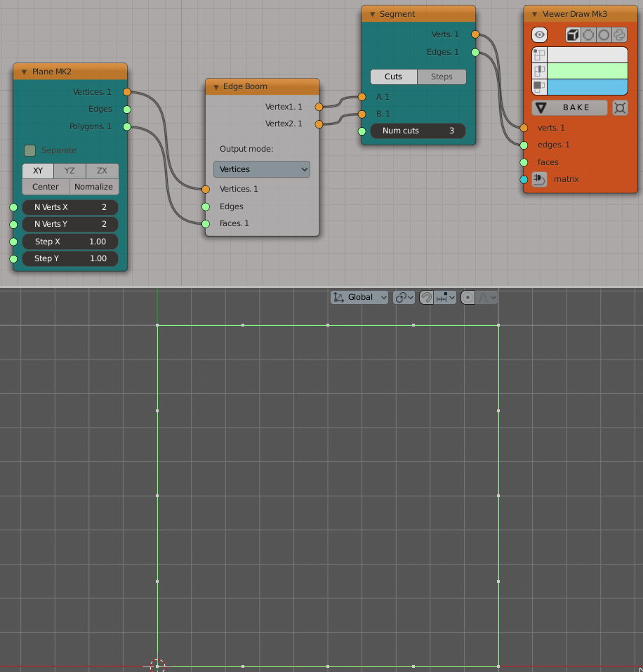Click the matrix socket plug icon

[x=539, y=180]
